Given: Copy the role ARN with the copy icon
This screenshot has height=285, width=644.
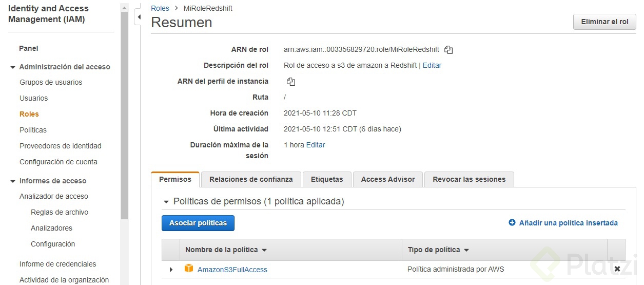Looking at the screenshot, I should tap(448, 50).
